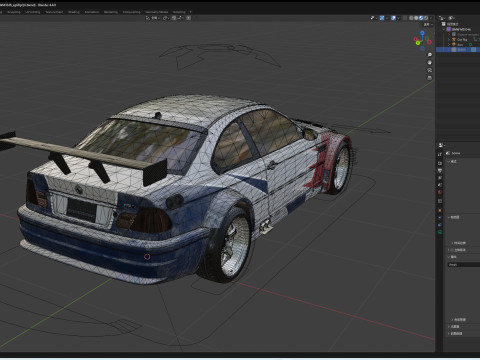The width and height of the screenshot is (480, 360).
Task: Switch to rendered viewport shading
Action: [x=426, y=18]
